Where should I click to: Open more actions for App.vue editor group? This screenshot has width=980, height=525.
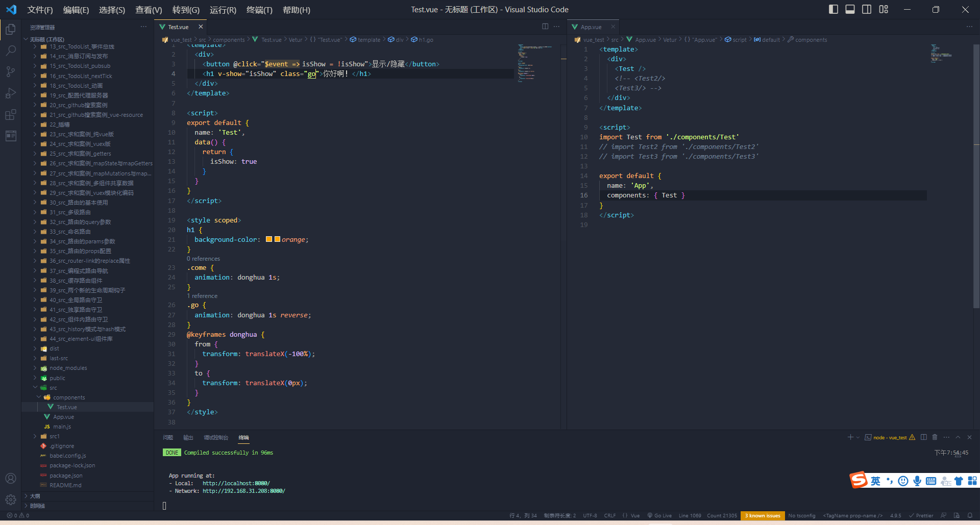[x=969, y=27]
